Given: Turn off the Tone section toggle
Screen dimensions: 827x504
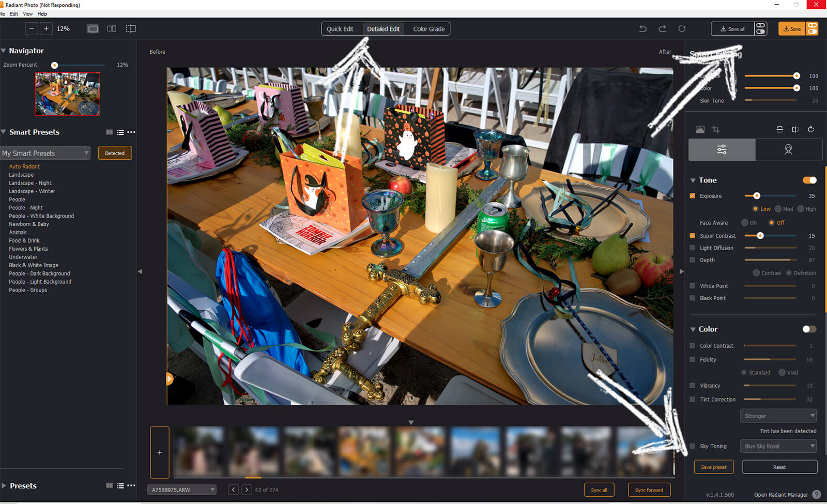Looking at the screenshot, I should (x=809, y=180).
